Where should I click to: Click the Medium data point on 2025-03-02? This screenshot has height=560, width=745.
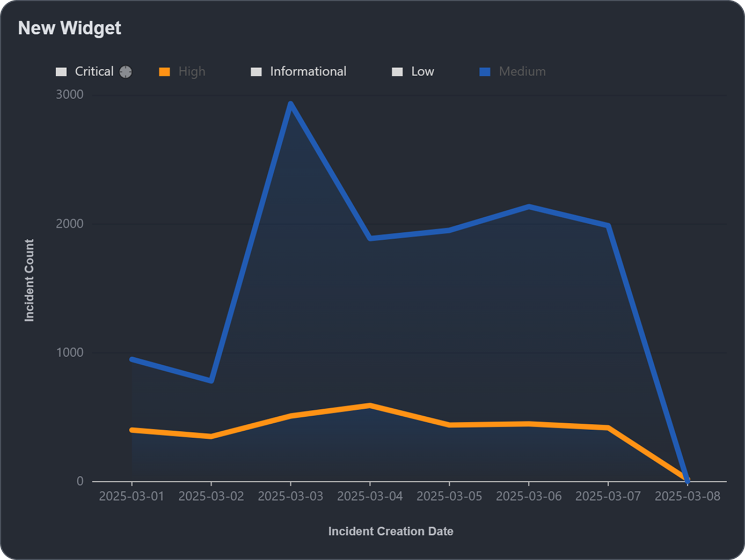(211, 381)
